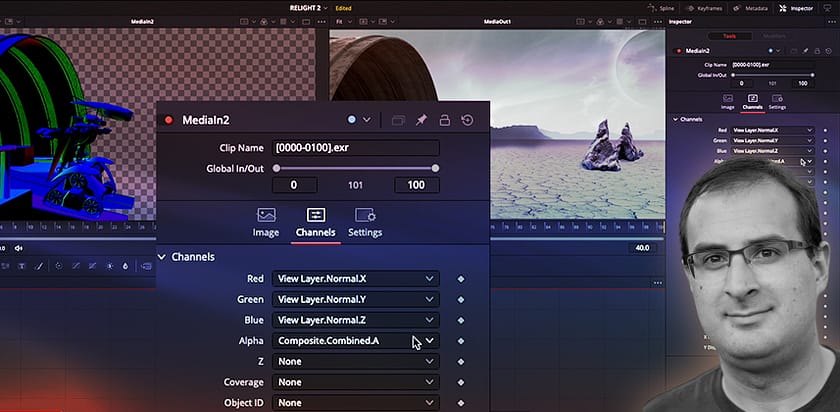This screenshot has width=840, height=412.
Task: Toggle keyframe diamond for Blue channel
Action: click(460, 320)
